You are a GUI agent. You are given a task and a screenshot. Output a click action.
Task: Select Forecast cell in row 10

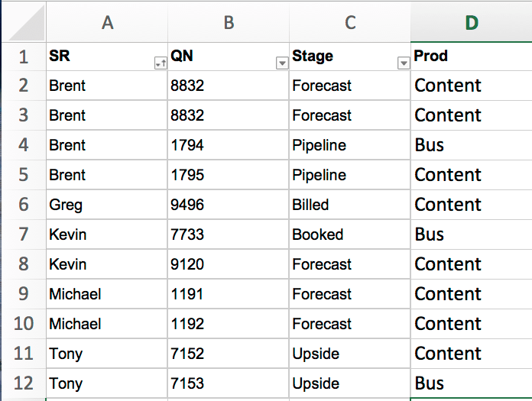tap(350, 324)
